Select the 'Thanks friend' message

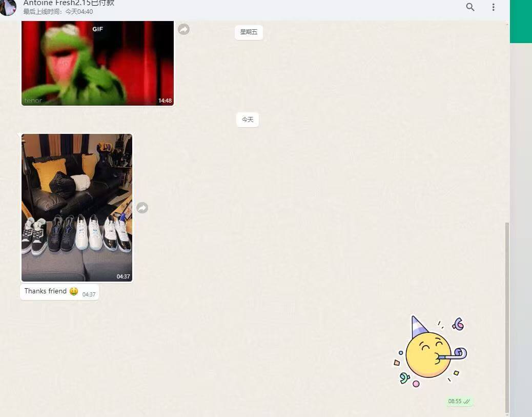click(x=59, y=292)
